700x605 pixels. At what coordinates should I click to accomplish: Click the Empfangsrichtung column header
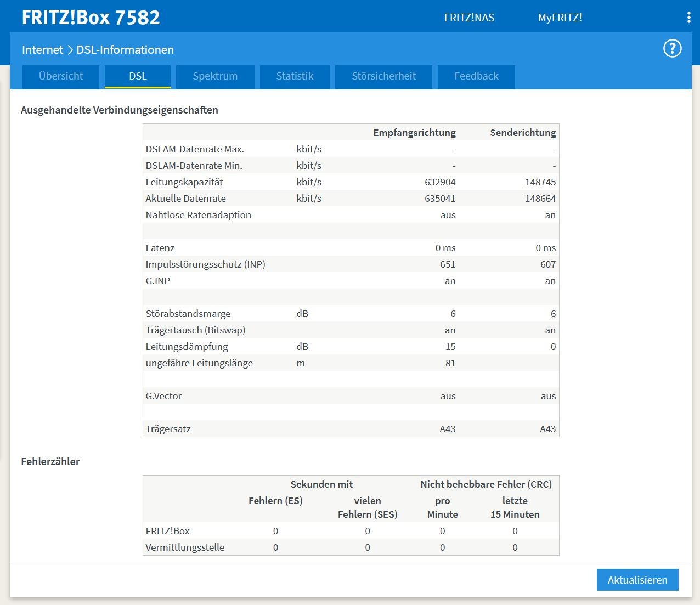point(414,133)
